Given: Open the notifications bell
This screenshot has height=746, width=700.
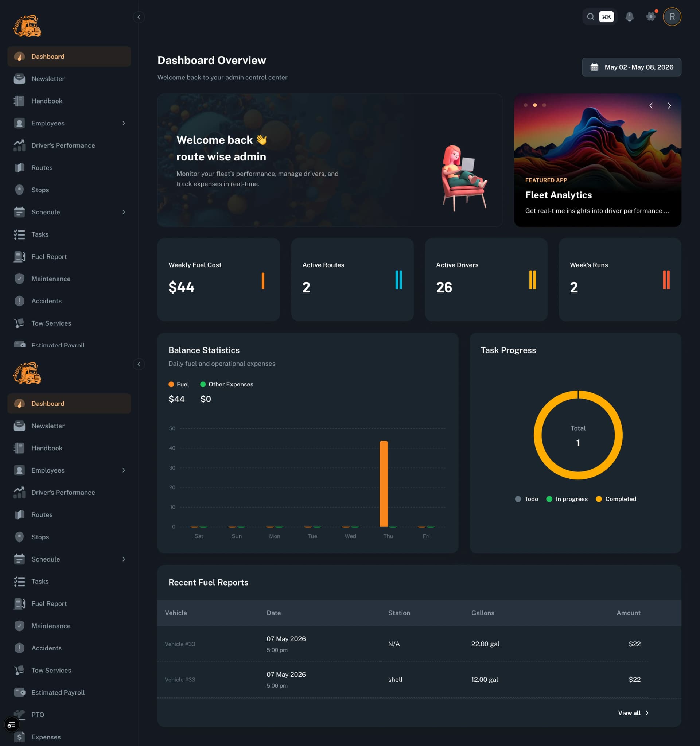Looking at the screenshot, I should point(630,17).
